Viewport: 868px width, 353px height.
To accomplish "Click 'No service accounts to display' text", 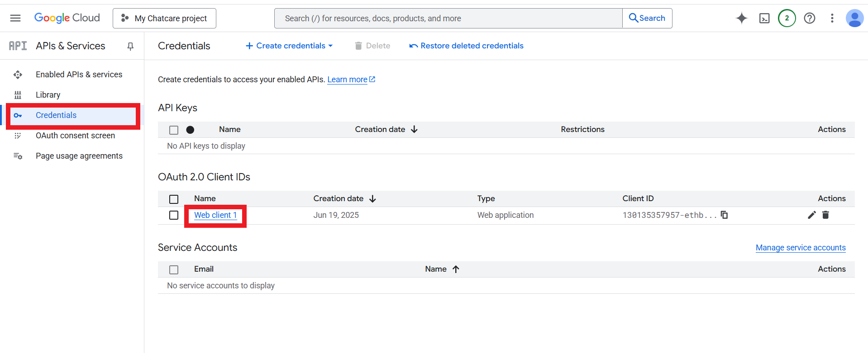I will point(221,286).
